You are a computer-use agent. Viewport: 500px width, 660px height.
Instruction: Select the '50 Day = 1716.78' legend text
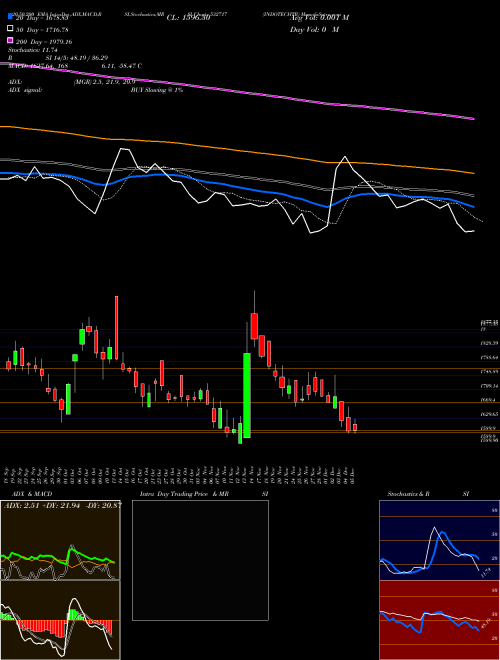(x=42, y=30)
